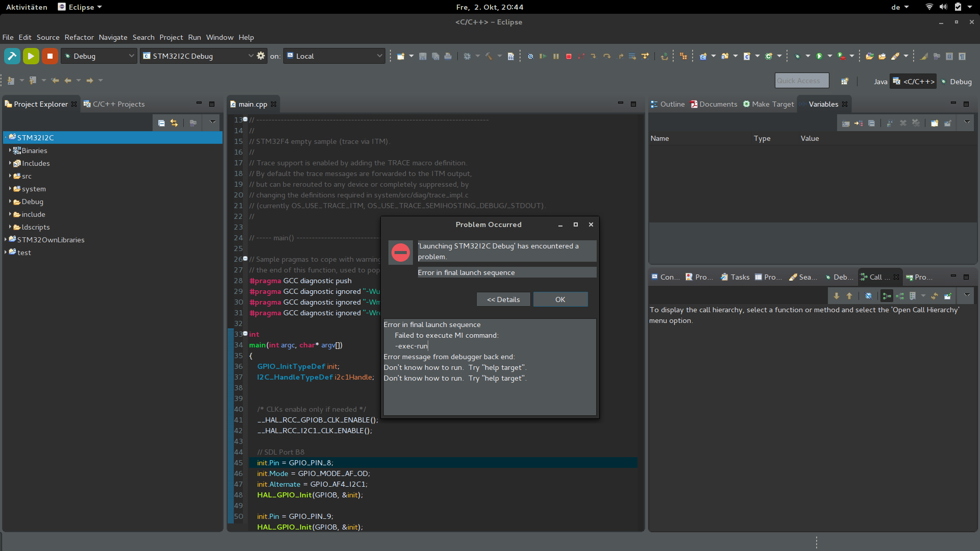Click the Build hammer icon
The image size is (980, 551).
click(x=12, y=56)
